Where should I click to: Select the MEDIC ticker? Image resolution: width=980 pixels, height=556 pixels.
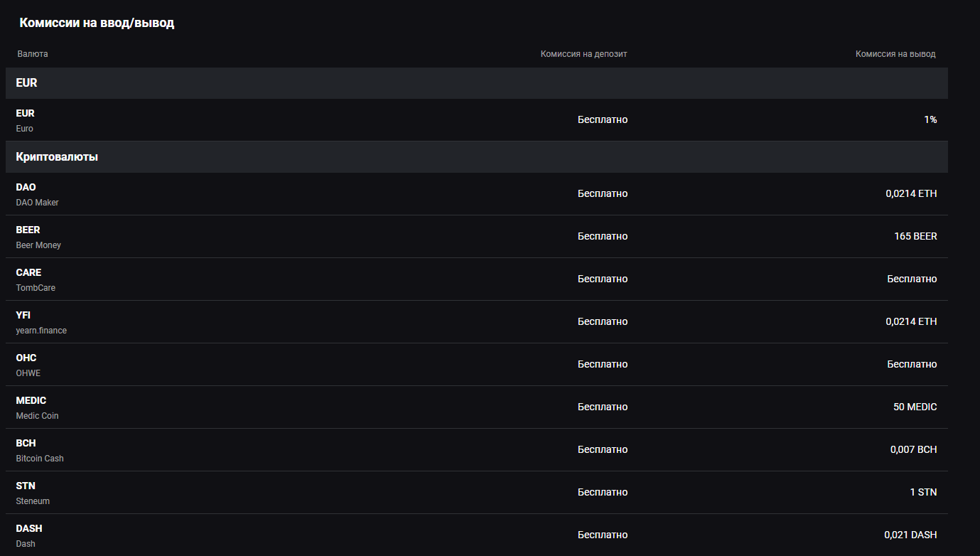(31, 400)
